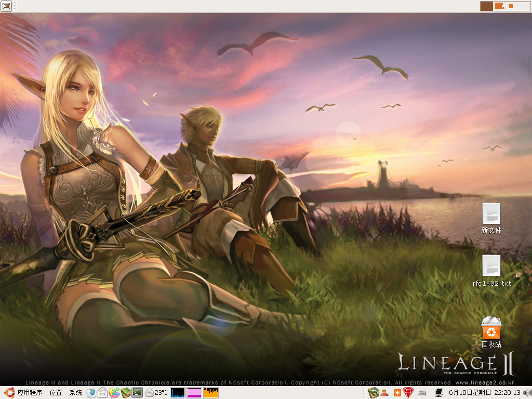
Task: Switch to the first (active) workspace
Action: point(486,6)
